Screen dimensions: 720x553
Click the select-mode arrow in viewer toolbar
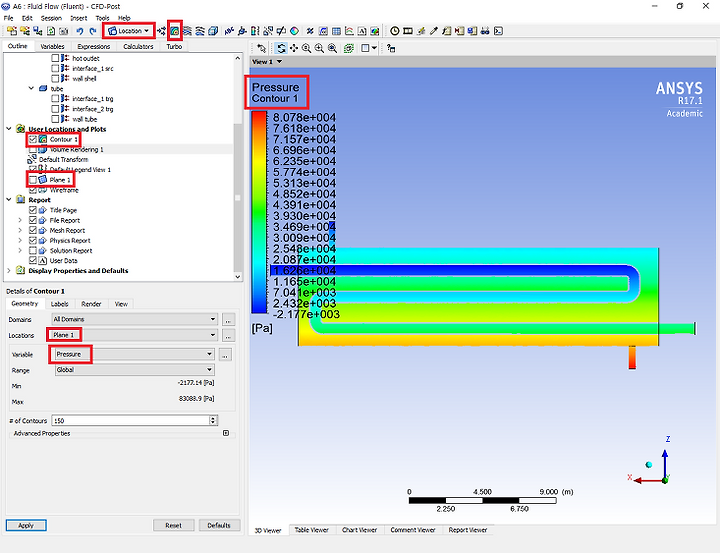261,48
